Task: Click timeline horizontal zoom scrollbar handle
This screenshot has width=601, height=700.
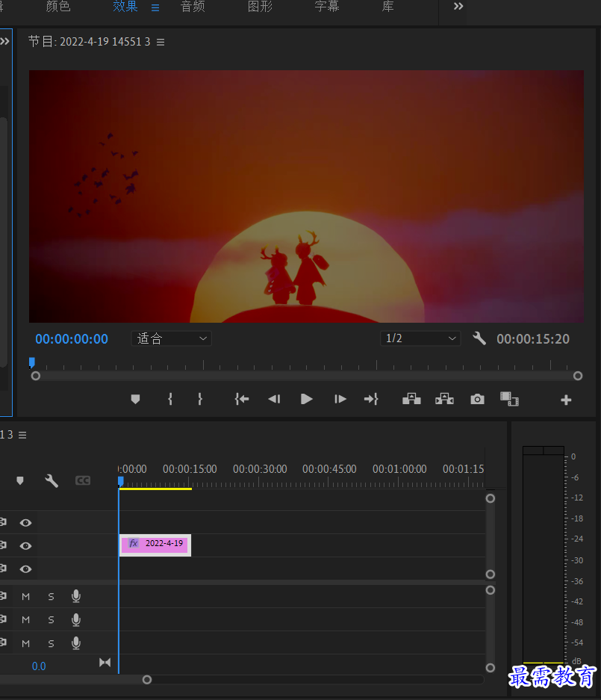Action: [147, 680]
